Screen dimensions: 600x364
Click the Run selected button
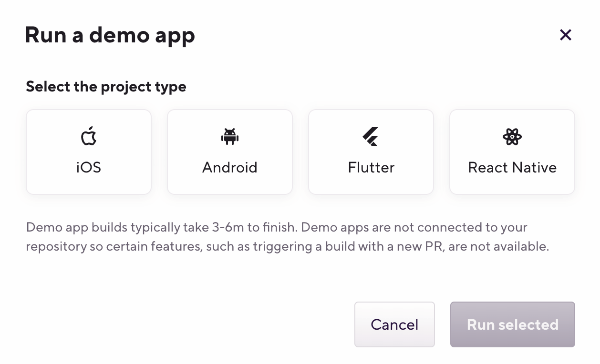[x=512, y=324]
